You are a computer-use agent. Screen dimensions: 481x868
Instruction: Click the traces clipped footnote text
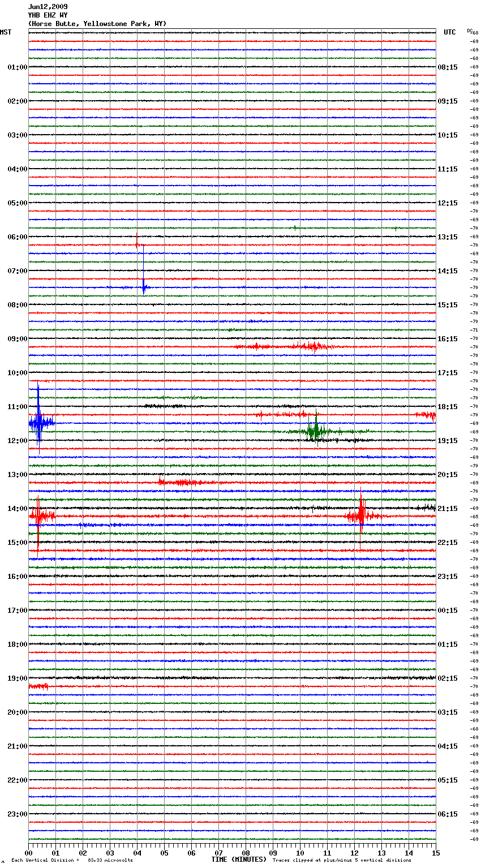pyautogui.click(x=342, y=860)
